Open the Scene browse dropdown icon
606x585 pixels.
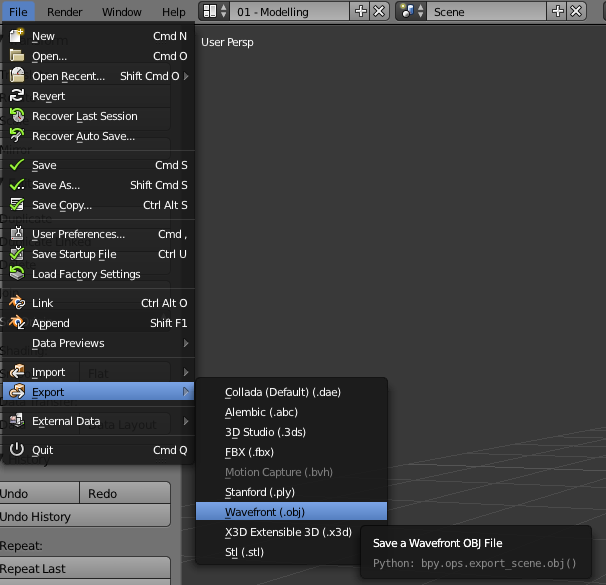411,12
